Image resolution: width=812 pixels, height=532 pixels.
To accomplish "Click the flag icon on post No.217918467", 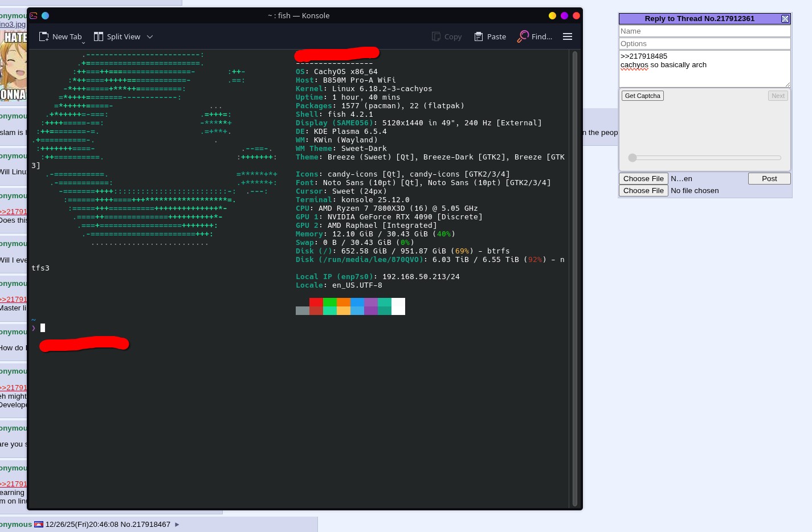I will click(x=39, y=525).
